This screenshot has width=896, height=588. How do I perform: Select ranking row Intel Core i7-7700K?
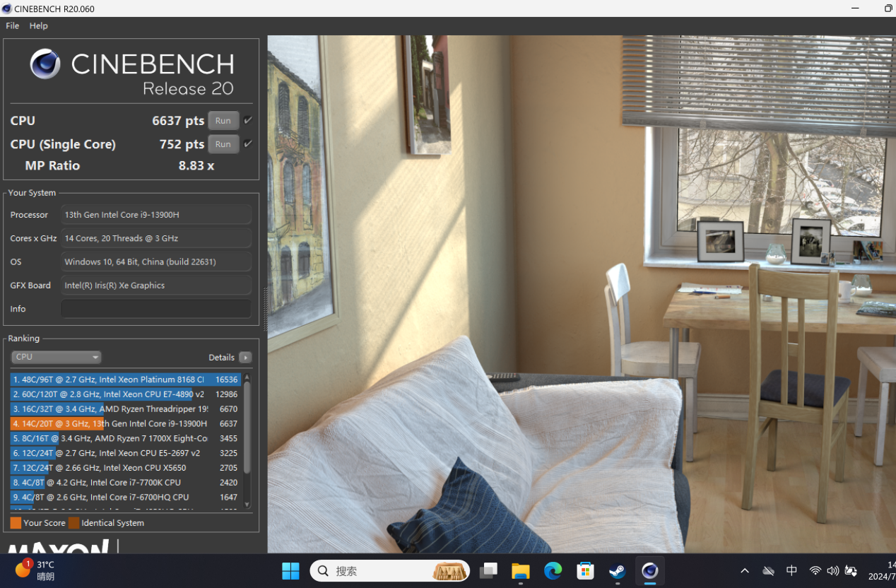pos(126,483)
